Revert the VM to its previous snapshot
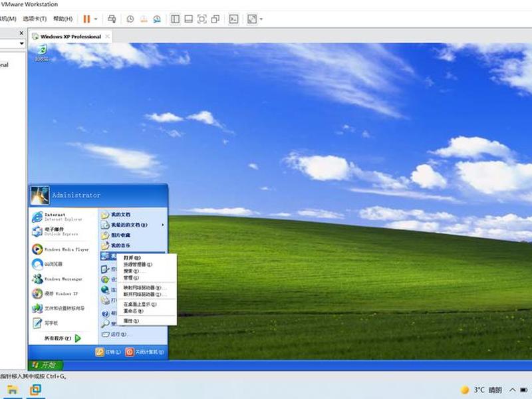532x399 pixels. 144,19
